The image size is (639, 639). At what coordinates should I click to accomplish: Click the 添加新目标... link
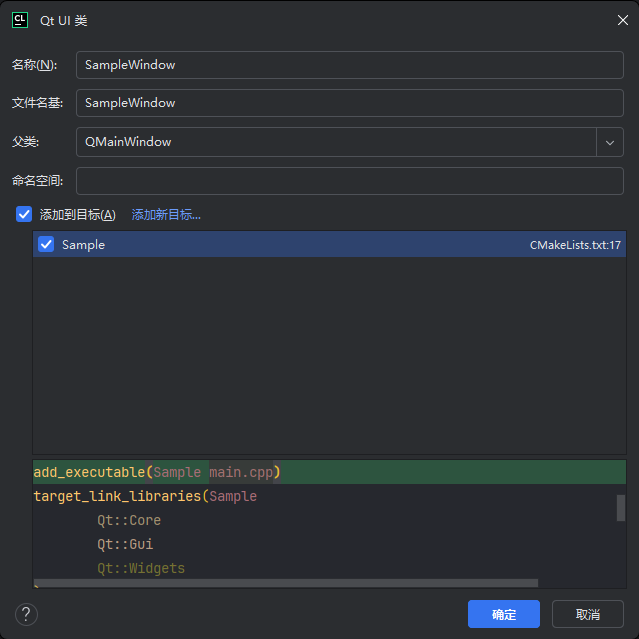pyautogui.click(x=166, y=214)
